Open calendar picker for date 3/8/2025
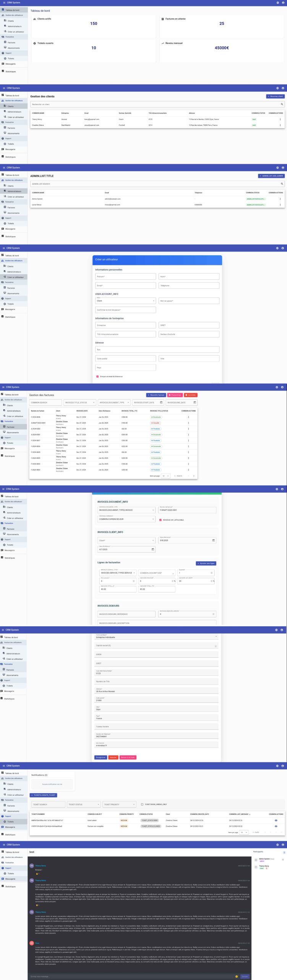This screenshot has width=287, height=980. point(213,540)
